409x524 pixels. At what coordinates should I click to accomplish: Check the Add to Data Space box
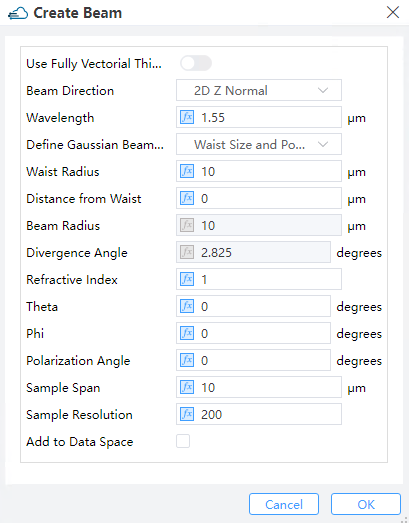pos(183,441)
